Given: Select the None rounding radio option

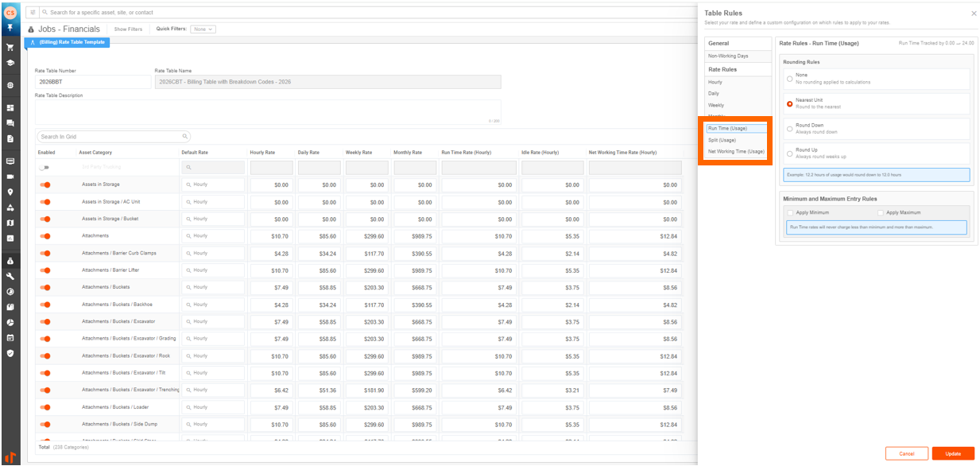Looking at the screenshot, I should [789, 79].
